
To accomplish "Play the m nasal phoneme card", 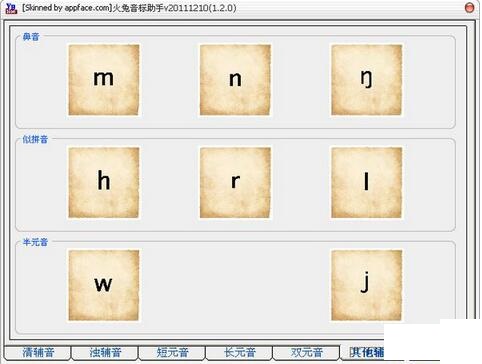I will point(104,80).
